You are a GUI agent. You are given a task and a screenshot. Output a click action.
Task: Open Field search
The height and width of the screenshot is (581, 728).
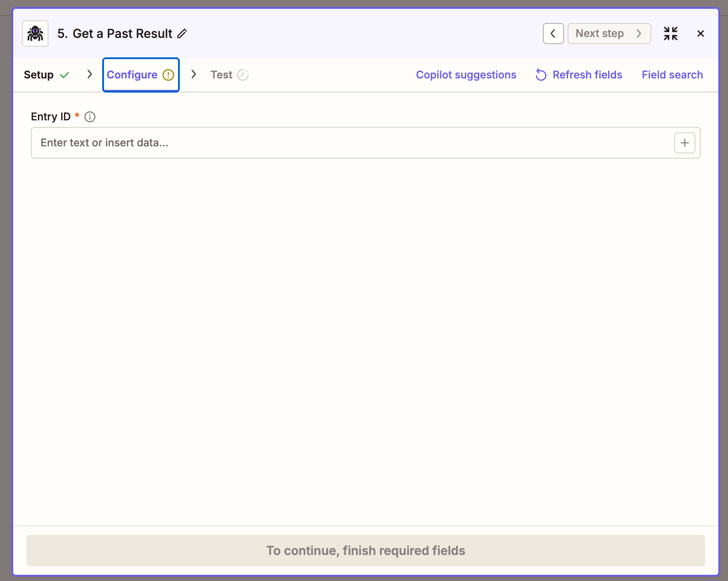tap(672, 75)
